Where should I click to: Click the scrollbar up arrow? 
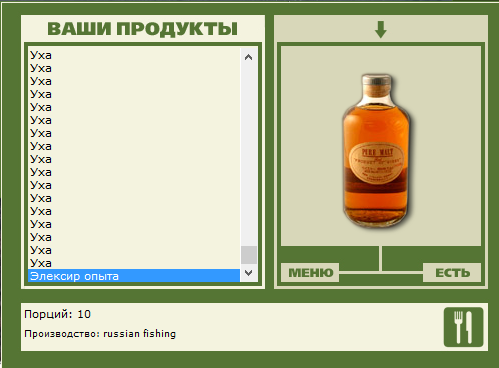coord(248,57)
